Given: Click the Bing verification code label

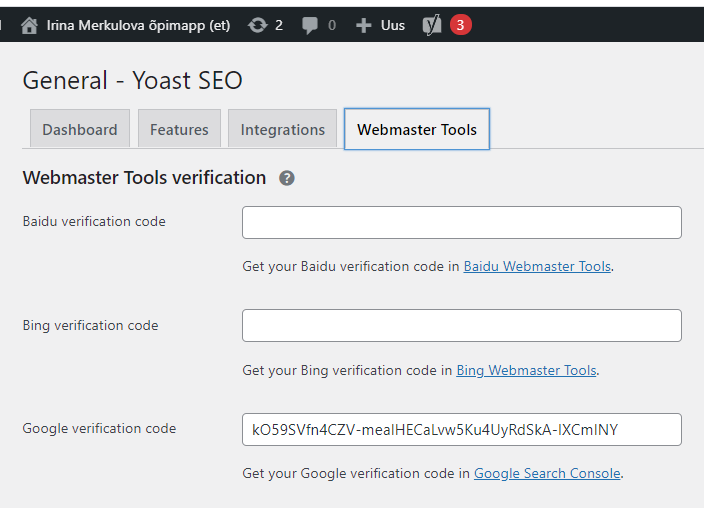Looking at the screenshot, I should [90, 325].
